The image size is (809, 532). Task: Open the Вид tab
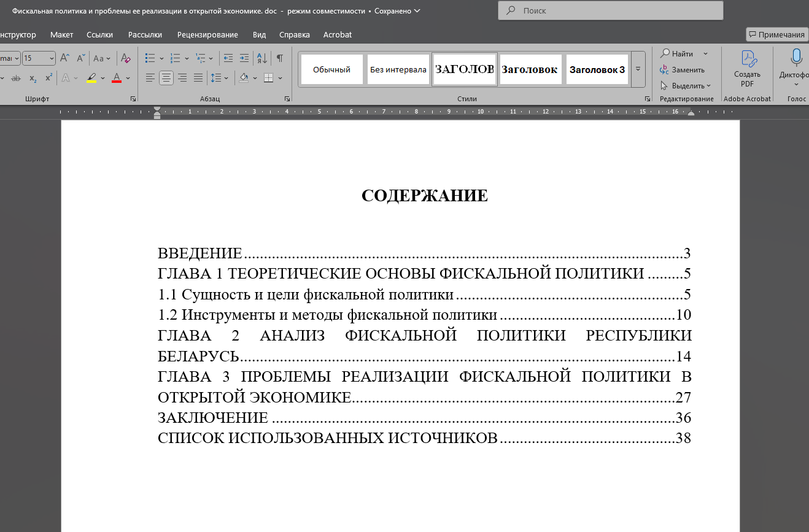pos(259,34)
